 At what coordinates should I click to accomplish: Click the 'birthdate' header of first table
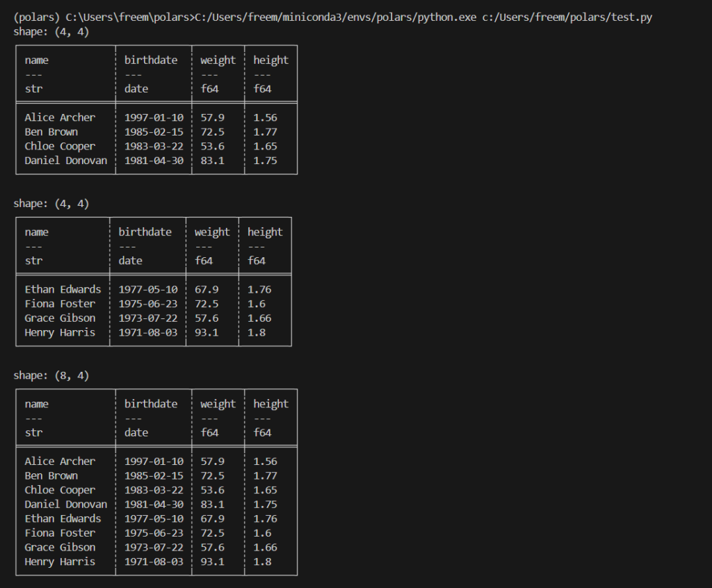[151, 60]
